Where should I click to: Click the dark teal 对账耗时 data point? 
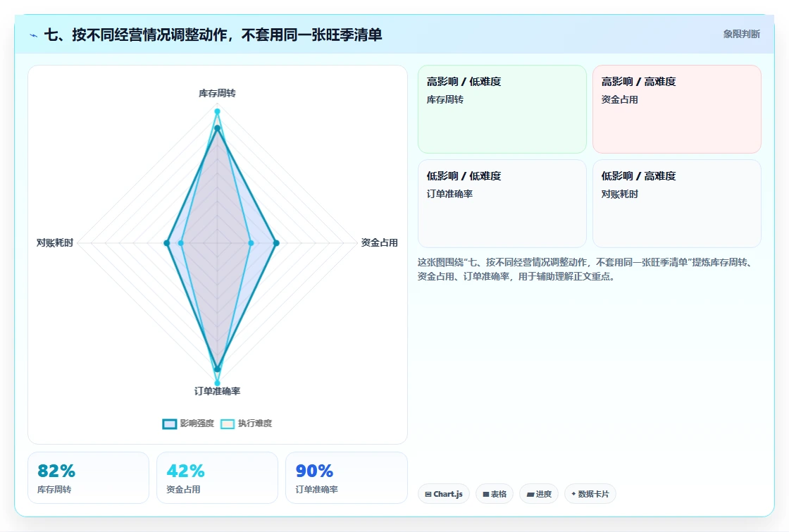click(x=166, y=243)
